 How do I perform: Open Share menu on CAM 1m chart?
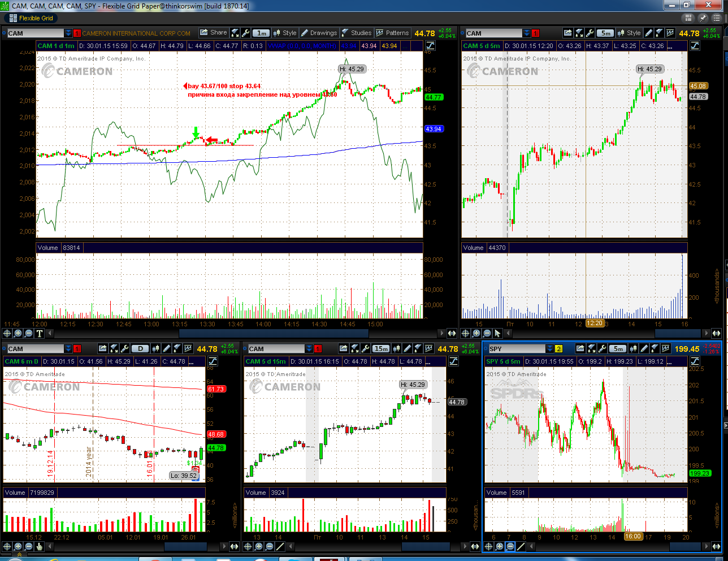[x=214, y=33]
